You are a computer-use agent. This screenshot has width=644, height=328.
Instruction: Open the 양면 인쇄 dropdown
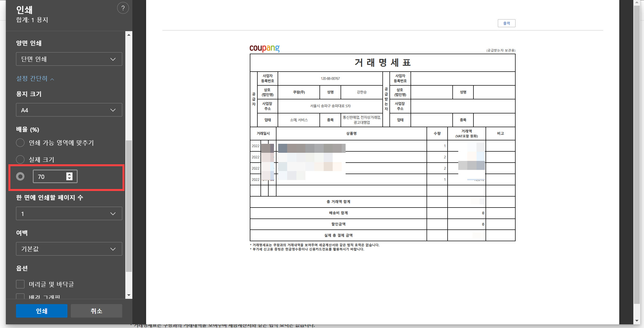69,59
